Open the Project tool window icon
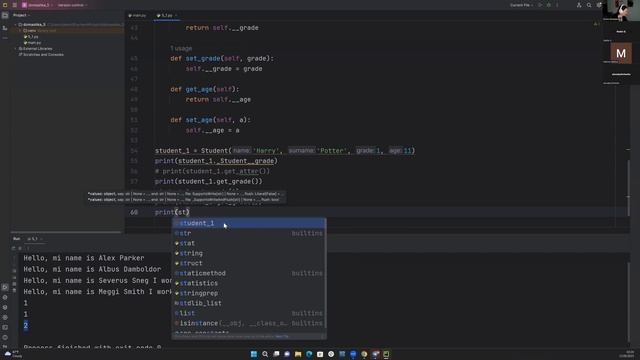This screenshot has height=360, width=640. [5, 15]
